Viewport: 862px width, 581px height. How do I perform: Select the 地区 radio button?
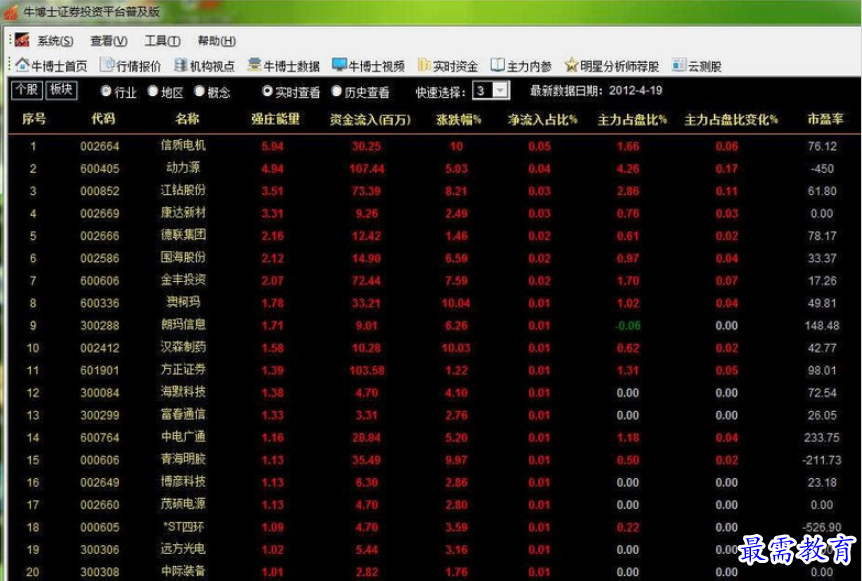(153, 91)
